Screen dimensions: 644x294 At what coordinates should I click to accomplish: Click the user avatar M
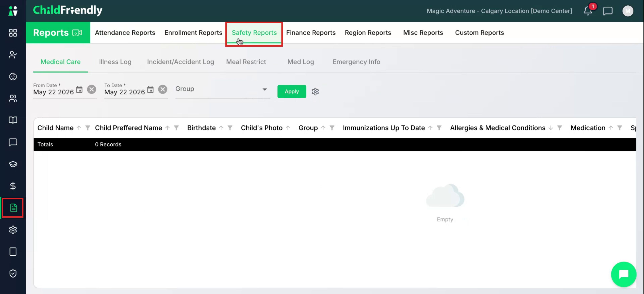click(627, 11)
